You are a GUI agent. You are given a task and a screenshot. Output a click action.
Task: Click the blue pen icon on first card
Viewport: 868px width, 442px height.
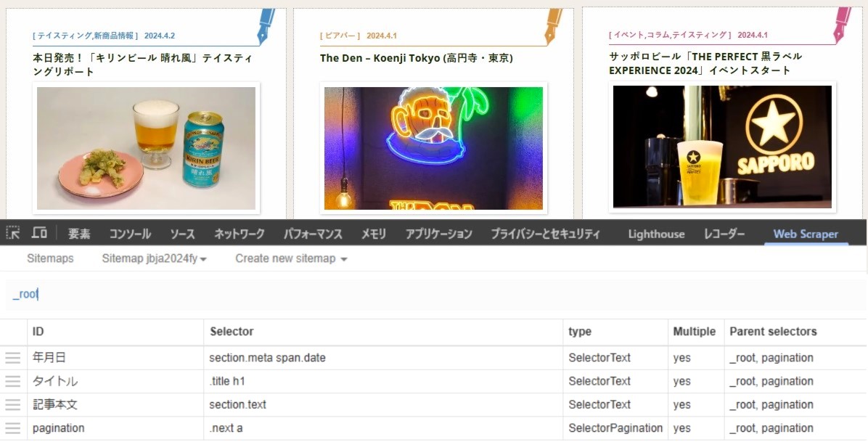pyautogui.click(x=266, y=25)
